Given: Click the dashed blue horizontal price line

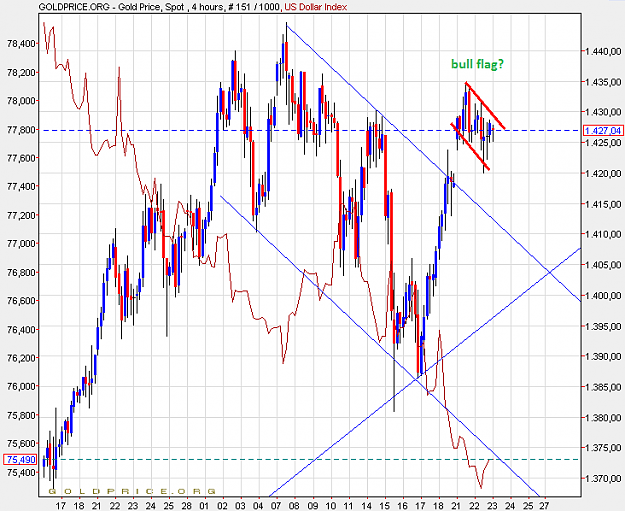Looking at the screenshot, I should click(x=309, y=130).
